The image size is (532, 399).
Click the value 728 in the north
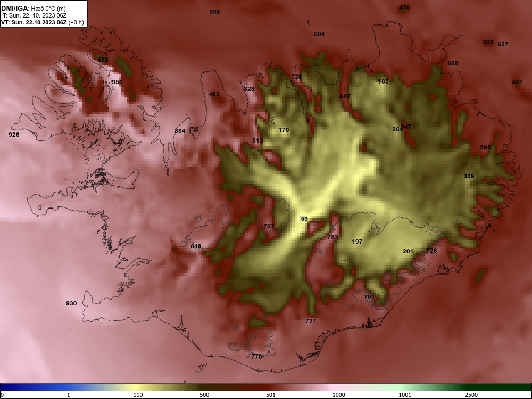pos(296,77)
